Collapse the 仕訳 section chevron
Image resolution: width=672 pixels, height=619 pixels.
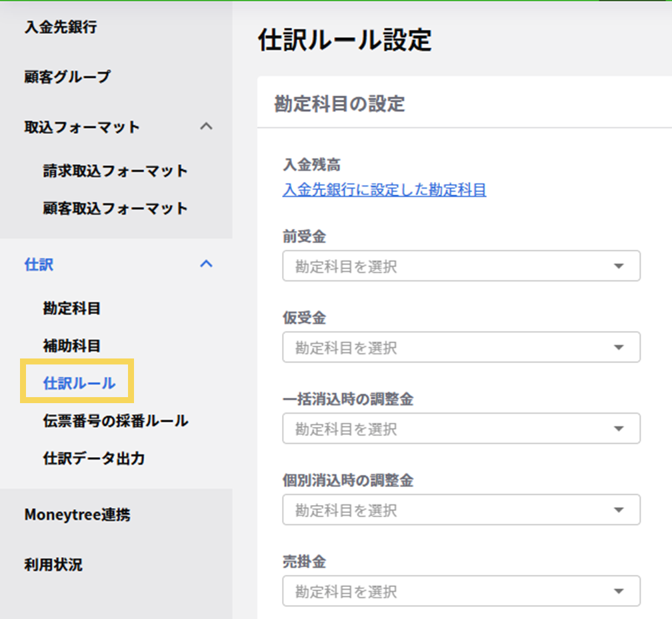(x=207, y=264)
